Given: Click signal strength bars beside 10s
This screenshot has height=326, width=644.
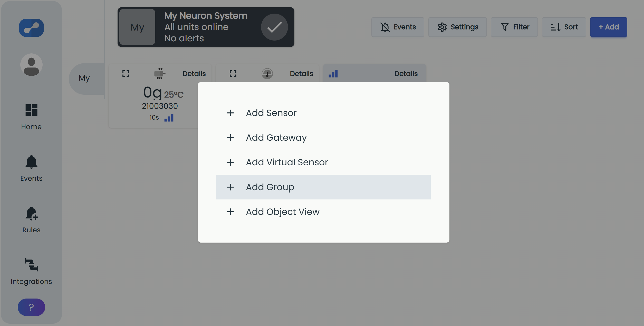Looking at the screenshot, I should pos(169,118).
